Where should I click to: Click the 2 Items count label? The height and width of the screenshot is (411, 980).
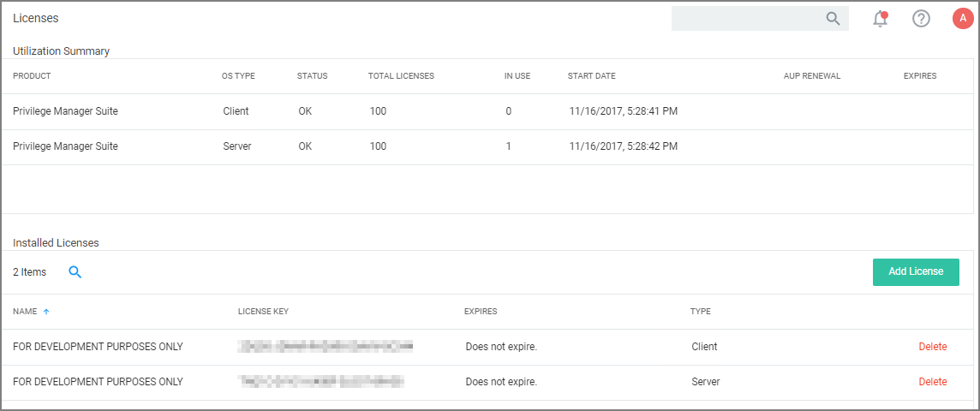[29, 272]
